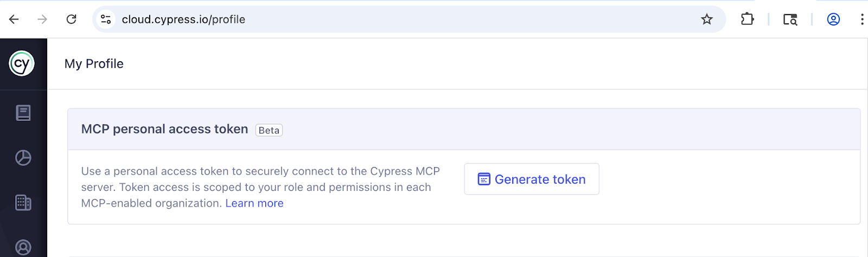Click the cloud.cypress.io/profile address bar
Screen dimensions: 868x257
[380, 20]
